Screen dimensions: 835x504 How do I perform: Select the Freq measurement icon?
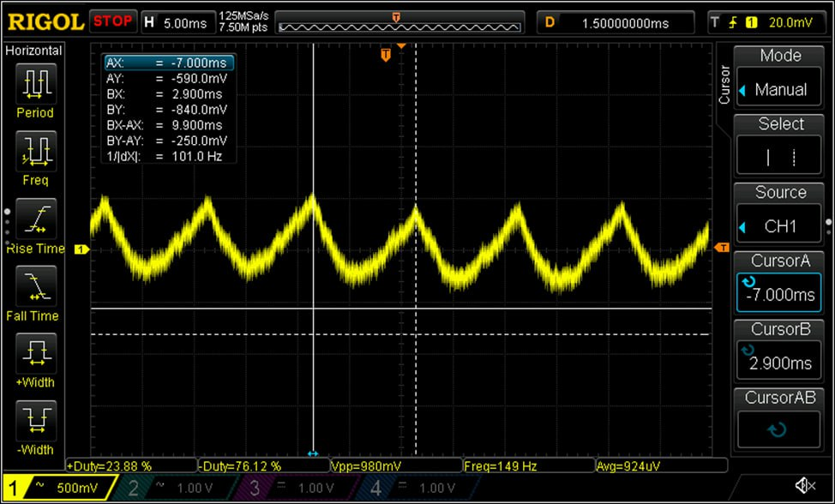pyautogui.click(x=34, y=151)
